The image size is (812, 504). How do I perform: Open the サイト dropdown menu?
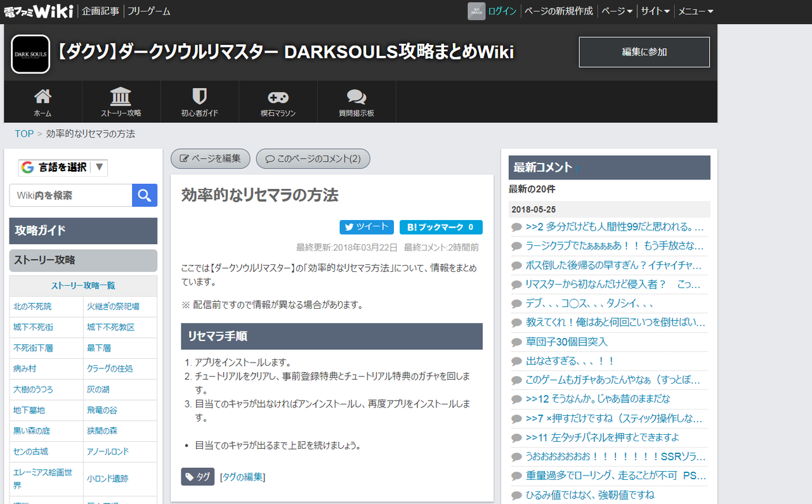pos(655,11)
